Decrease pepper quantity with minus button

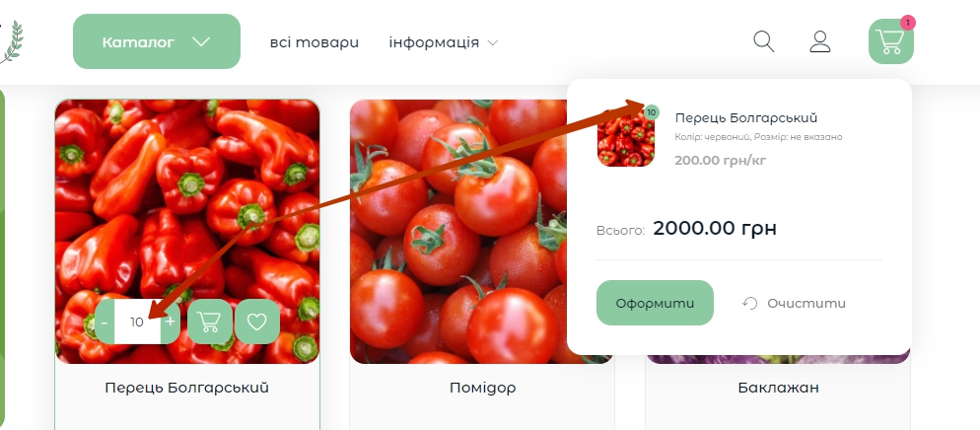coord(105,322)
